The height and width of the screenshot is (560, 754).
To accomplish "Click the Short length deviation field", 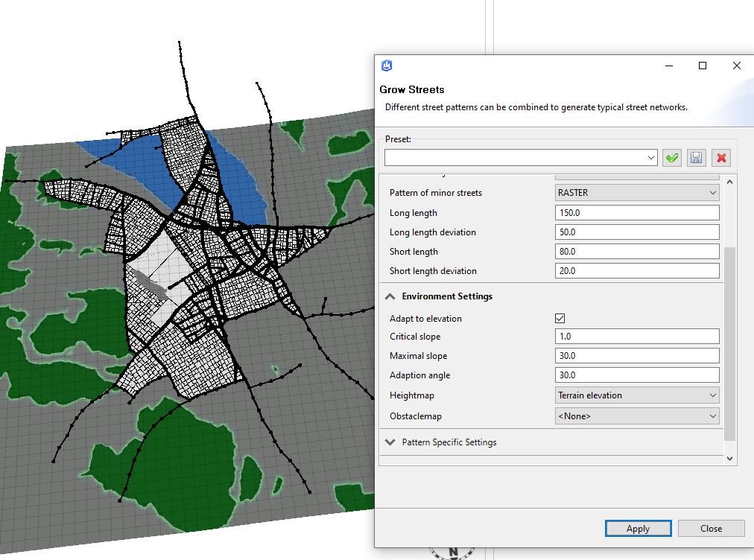I will pyautogui.click(x=636, y=270).
